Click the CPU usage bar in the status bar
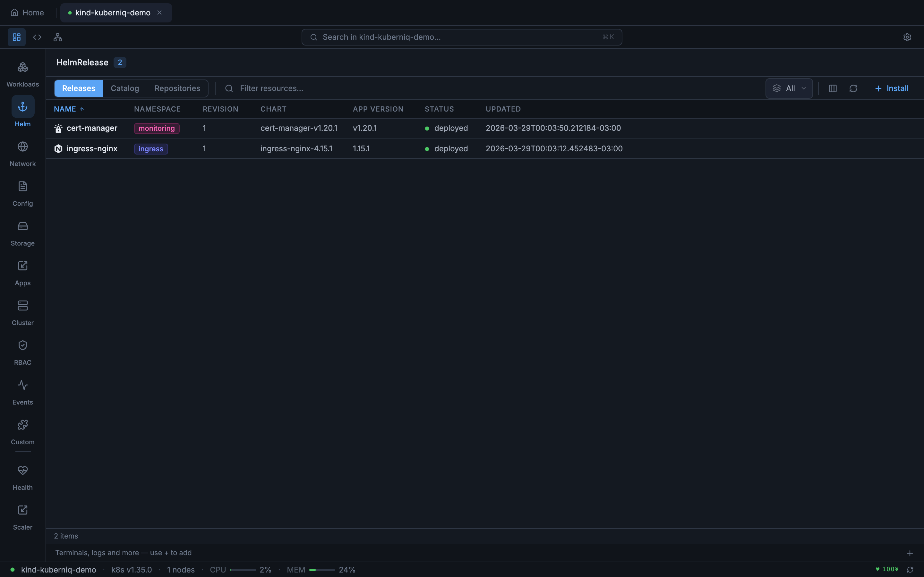924x577 pixels. pyautogui.click(x=244, y=569)
